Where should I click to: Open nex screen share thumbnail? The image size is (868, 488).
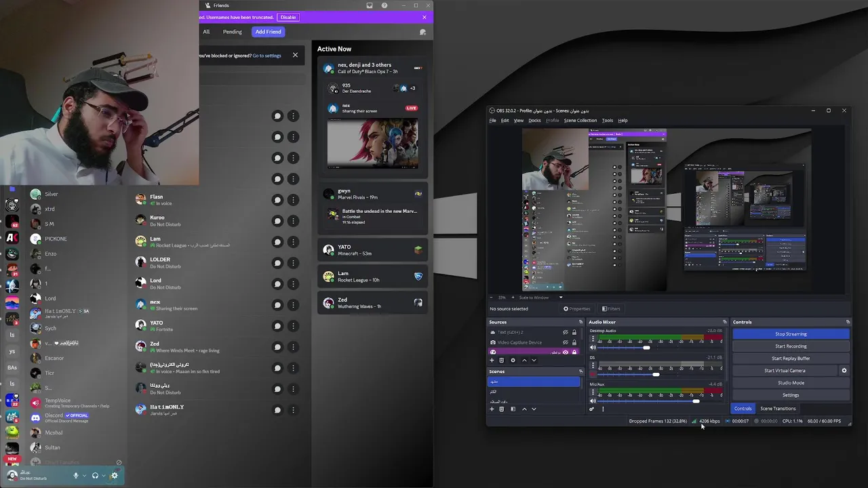pyautogui.click(x=372, y=143)
